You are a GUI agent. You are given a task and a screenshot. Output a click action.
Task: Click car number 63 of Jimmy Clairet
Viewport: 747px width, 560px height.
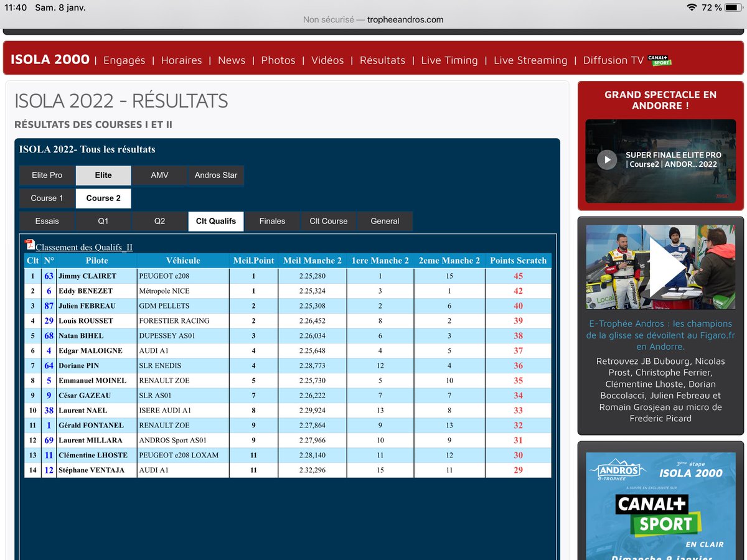49,276
